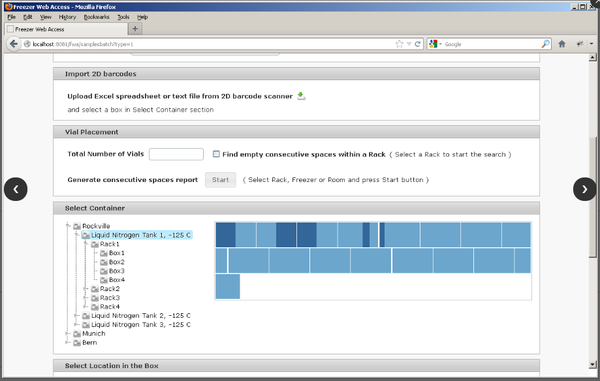The height and width of the screenshot is (381, 600).
Task: Click the Total Number of Vials field
Action: pos(176,154)
